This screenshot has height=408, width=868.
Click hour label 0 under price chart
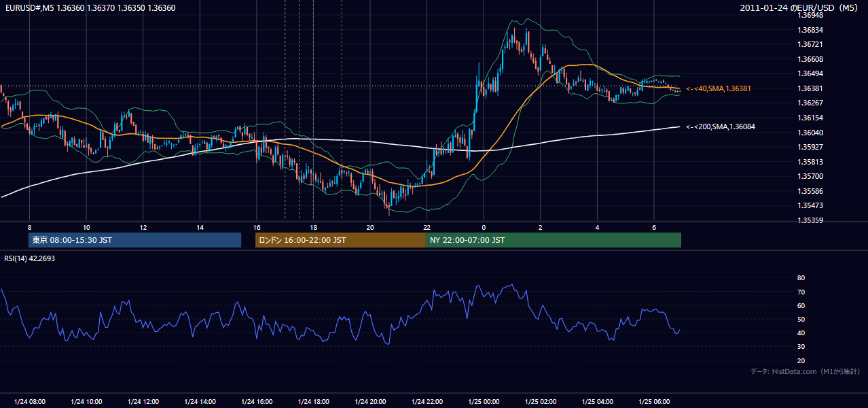pos(484,227)
